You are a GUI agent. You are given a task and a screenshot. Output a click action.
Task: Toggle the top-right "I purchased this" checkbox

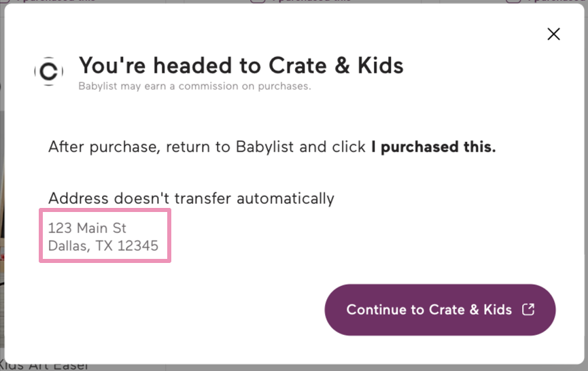512,1
